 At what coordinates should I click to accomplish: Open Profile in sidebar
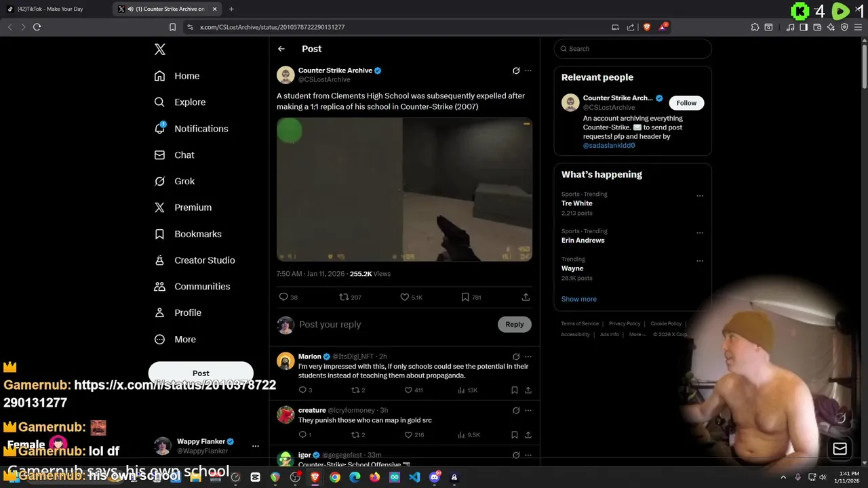[178, 313]
